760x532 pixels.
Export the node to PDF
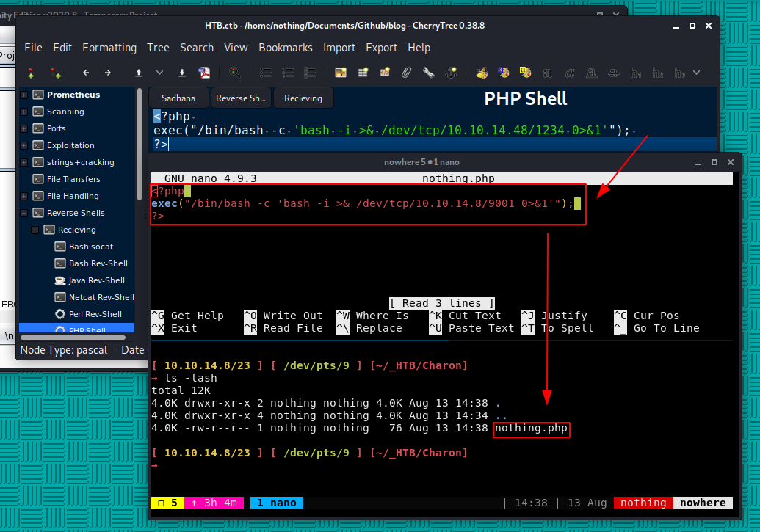tap(205, 73)
